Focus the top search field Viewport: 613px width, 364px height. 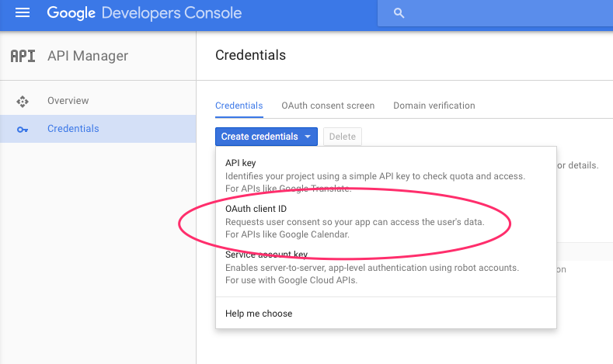(x=495, y=13)
